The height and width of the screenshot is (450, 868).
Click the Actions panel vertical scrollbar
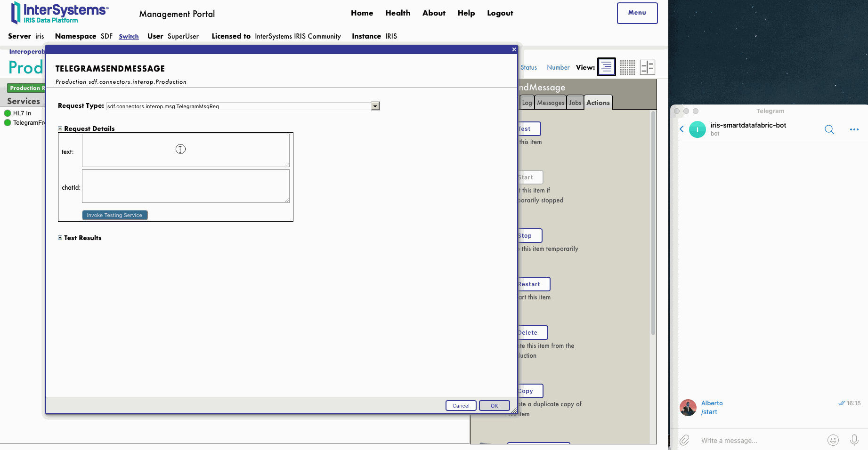point(653,223)
